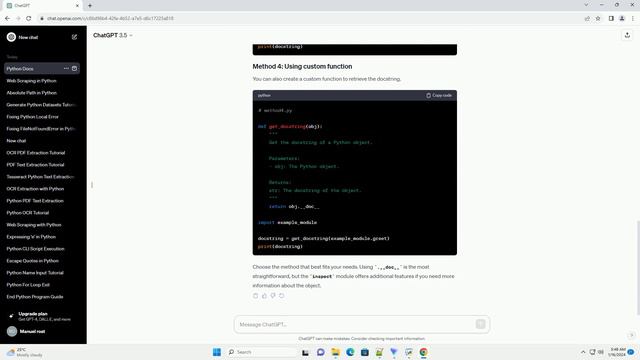Click the page vertical scrollbar
Screen dimensions: 640x360
(638, 267)
